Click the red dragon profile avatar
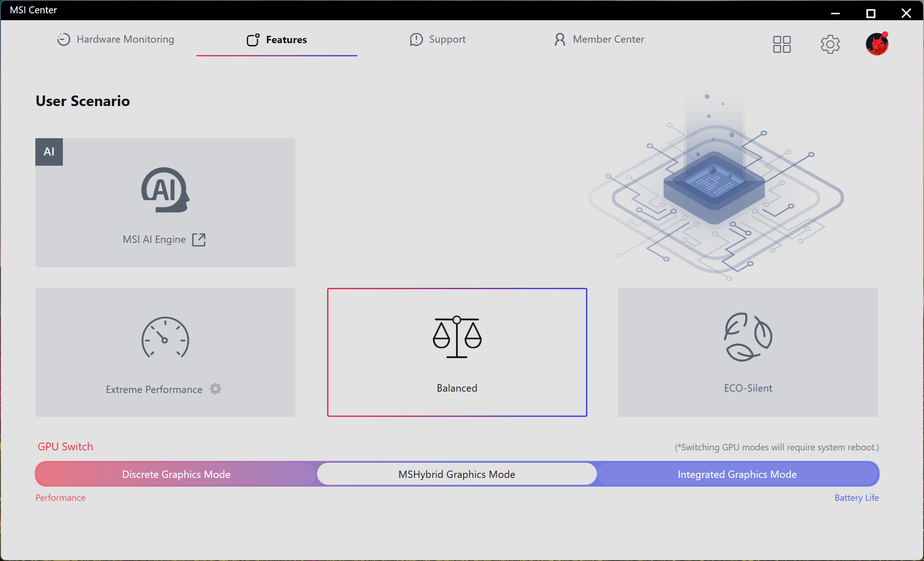 pyautogui.click(x=877, y=45)
